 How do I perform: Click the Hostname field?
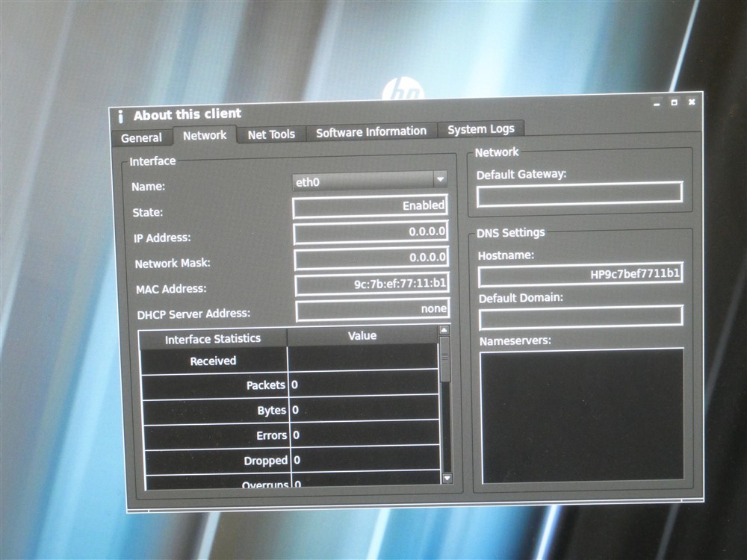pyautogui.click(x=580, y=274)
